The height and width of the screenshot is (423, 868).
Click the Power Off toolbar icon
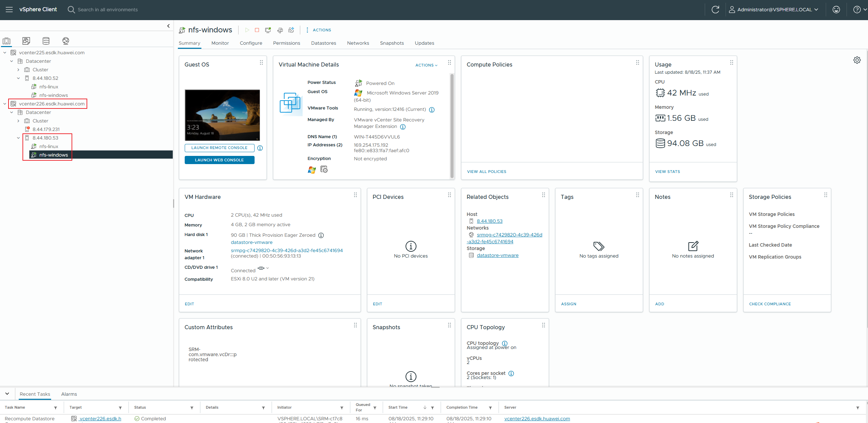(257, 30)
